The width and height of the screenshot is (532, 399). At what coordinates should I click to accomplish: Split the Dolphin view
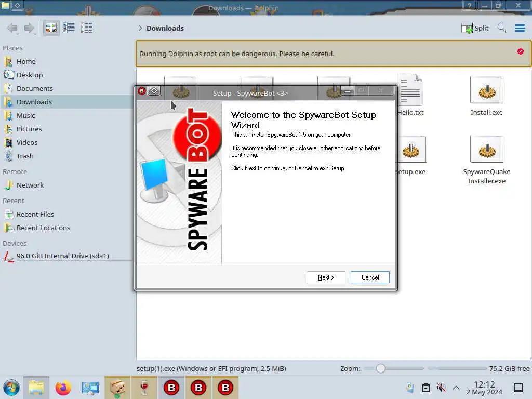(x=475, y=28)
